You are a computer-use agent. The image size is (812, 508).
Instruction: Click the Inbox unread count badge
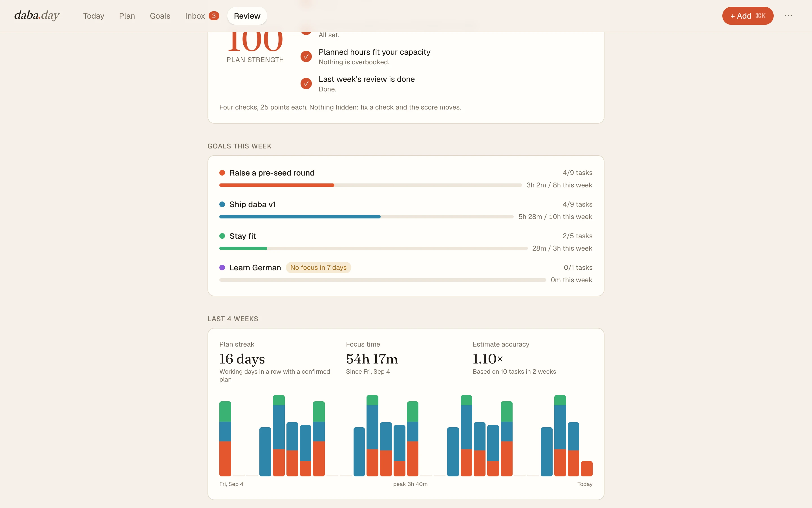coord(214,16)
